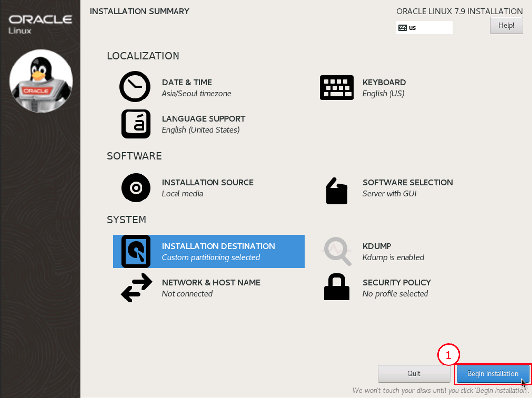Viewport: 532px width, 398px height.
Task: Select Local media text
Action: pos(182,193)
